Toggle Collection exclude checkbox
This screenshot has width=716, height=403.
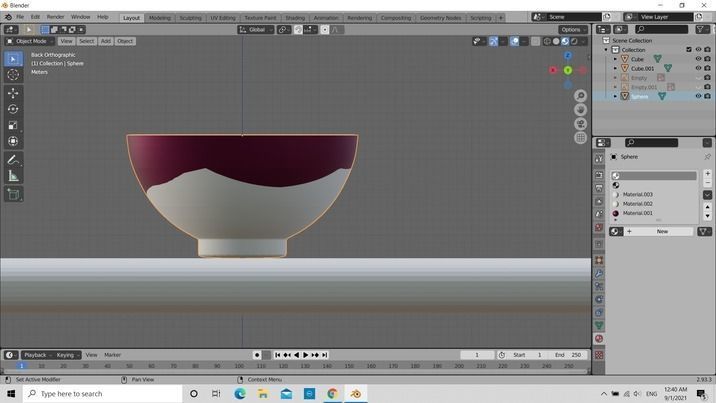coord(689,49)
